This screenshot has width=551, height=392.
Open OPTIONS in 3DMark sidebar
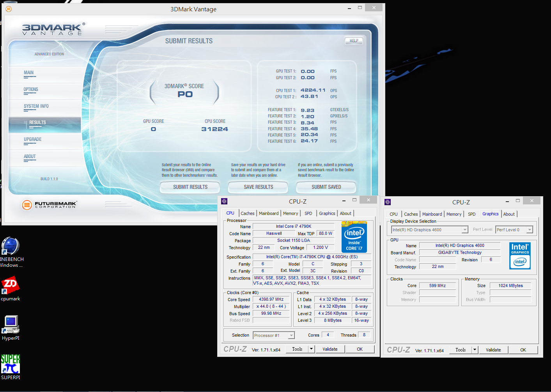[x=45, y=91]
